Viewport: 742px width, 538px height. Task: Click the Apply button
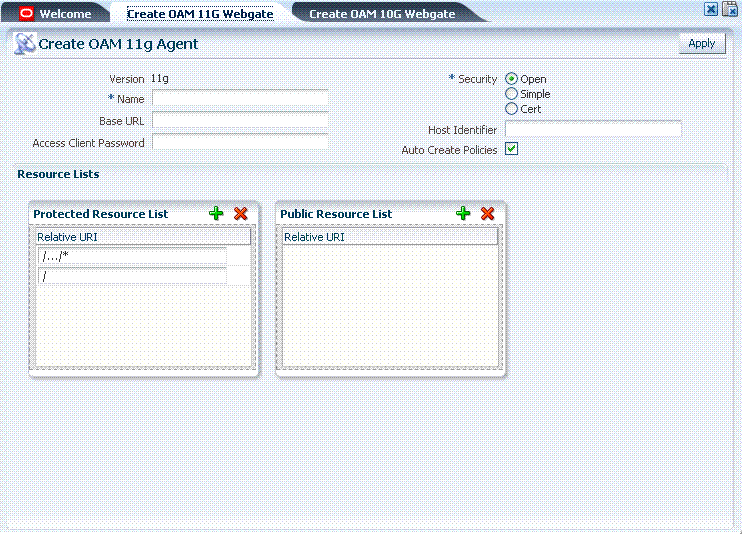(x=702, y=44)
